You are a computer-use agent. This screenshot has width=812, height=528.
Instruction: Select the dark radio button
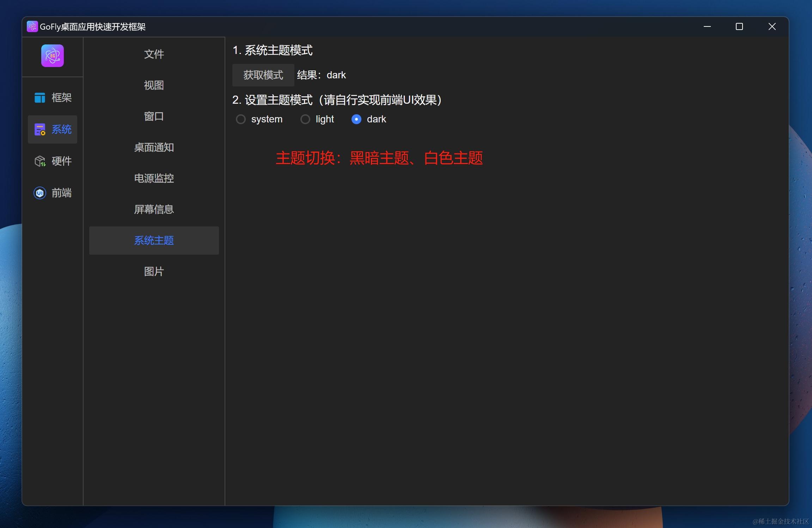[x=356, y=119]
